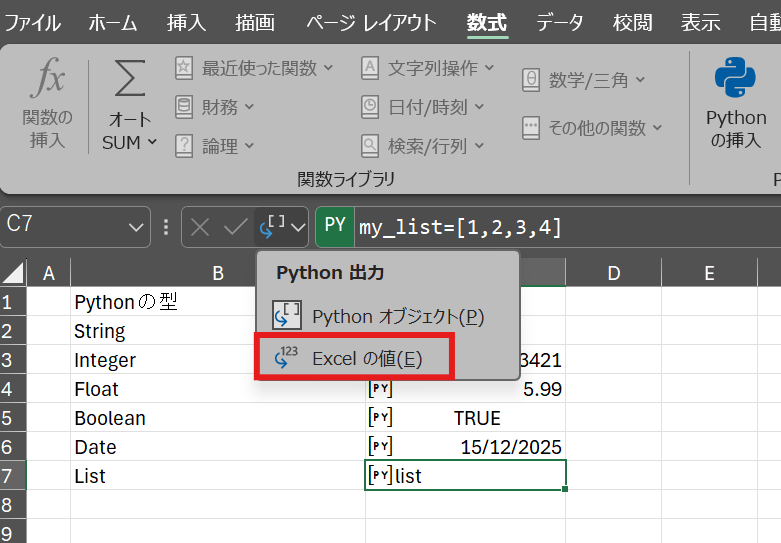Select the 数式 ribbon tab
Image resolution: width=781 pixels, height=543 pixels.
[x=487, y=23]
